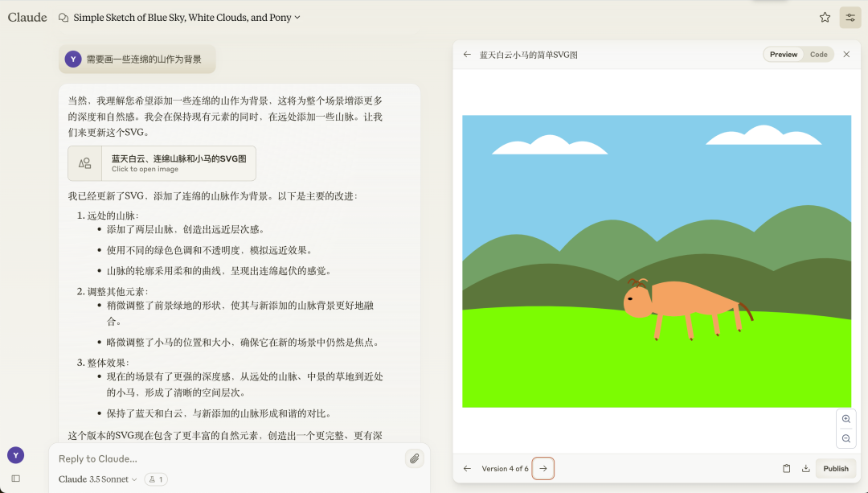Open the 蓝天白云、连绵山脉和小马的SVG图 image card

click(161, 162)
